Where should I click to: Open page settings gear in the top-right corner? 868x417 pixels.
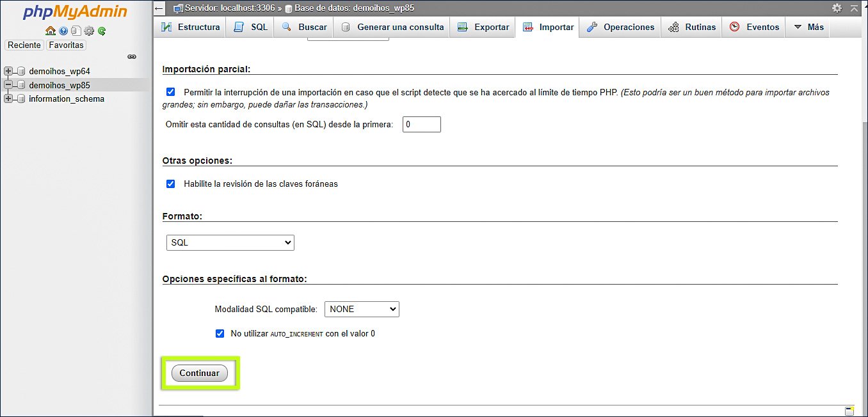pos(837,8)
